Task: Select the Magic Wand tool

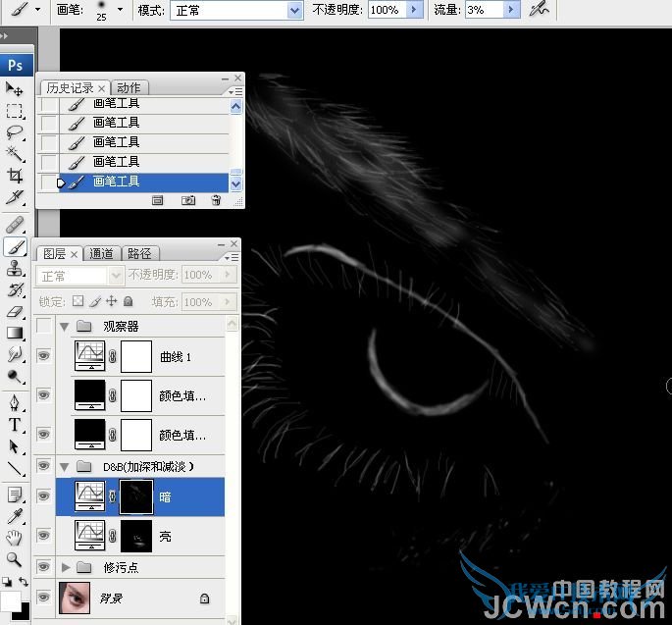Action: tap(14, 153)
